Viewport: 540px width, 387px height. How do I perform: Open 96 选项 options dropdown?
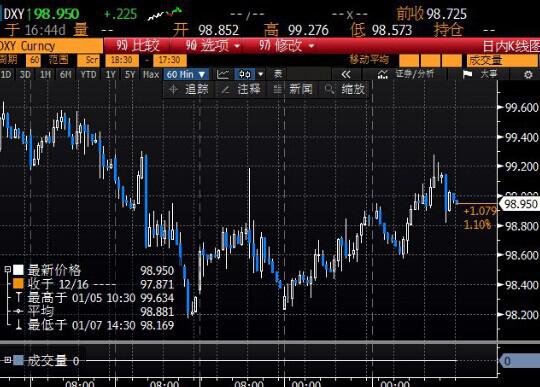[x=212, y=45]
